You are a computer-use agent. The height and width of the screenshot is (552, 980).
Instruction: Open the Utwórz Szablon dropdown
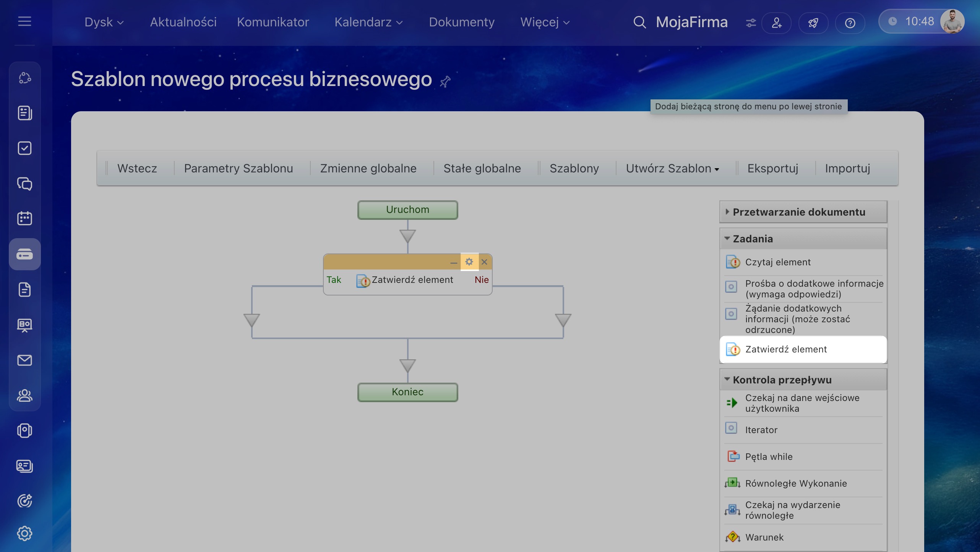coord(672,169)
